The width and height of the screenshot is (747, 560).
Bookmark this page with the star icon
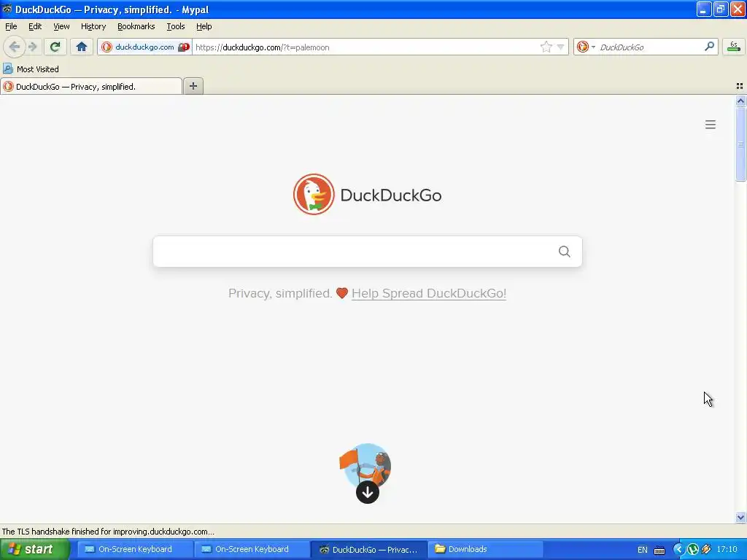click(x=546, y=47)
